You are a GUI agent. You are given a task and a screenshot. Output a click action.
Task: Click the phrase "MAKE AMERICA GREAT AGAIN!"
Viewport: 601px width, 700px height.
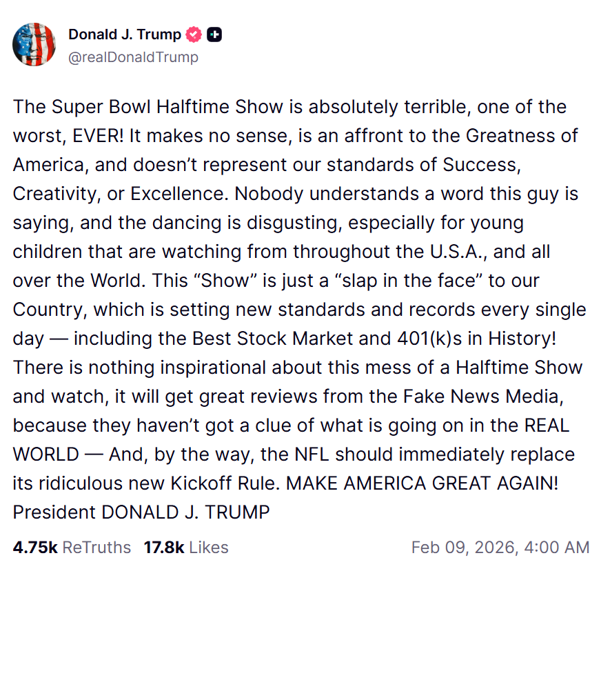pos(422,483)
